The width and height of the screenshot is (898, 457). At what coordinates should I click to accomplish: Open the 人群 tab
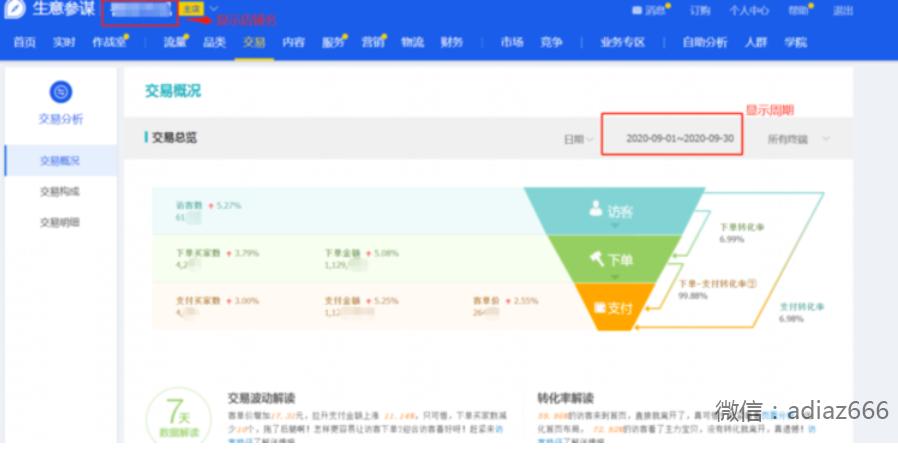[756, 42]
